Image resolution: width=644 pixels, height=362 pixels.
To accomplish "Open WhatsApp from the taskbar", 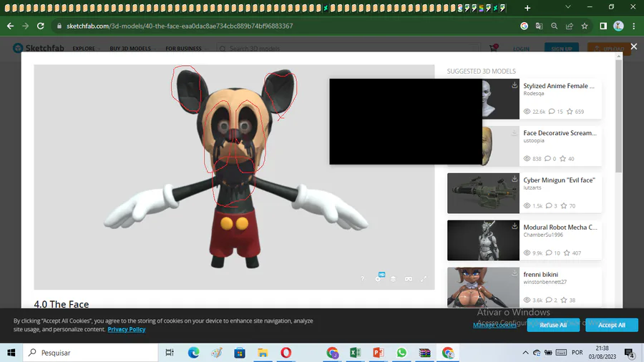I will click(x=401, y=353).
